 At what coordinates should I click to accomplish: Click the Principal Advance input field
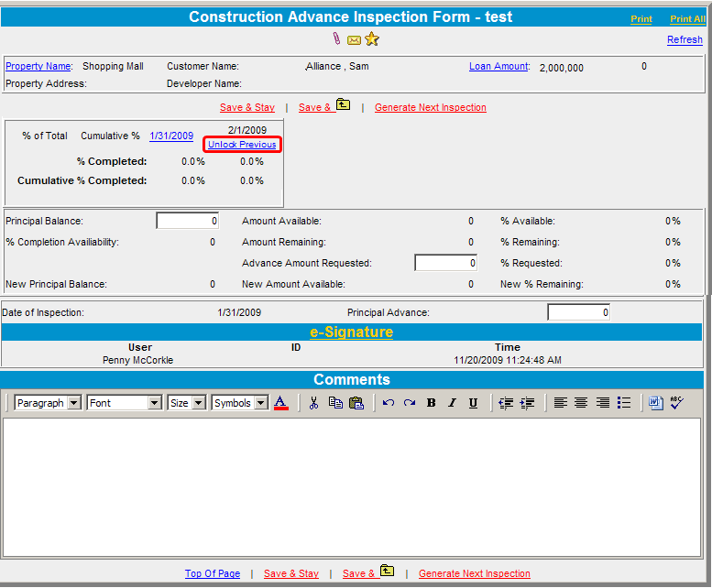tap(579, 312)
